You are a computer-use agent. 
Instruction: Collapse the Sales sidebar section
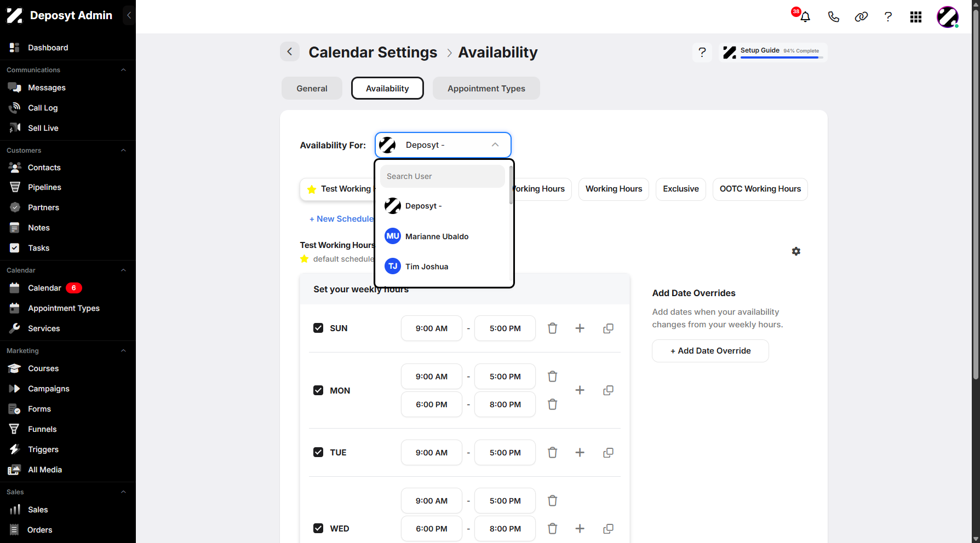[x=123, y=492]
